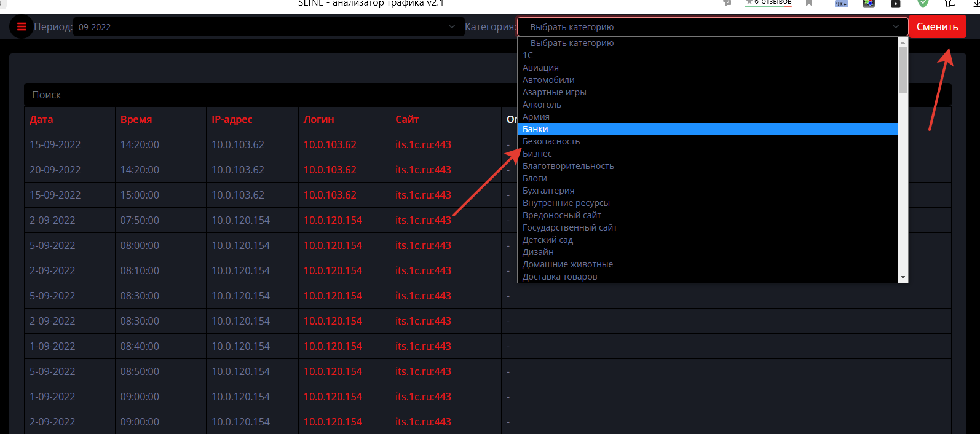Image resolution: width=980 pixels, height=434 pixels.
Task: Open the hamburger menu button
Action: click(22, 26)
